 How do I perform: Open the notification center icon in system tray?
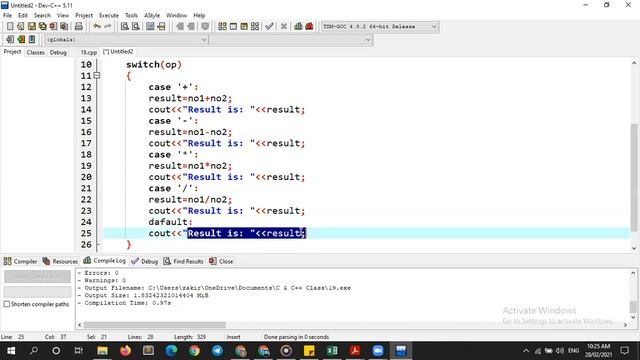624,351
